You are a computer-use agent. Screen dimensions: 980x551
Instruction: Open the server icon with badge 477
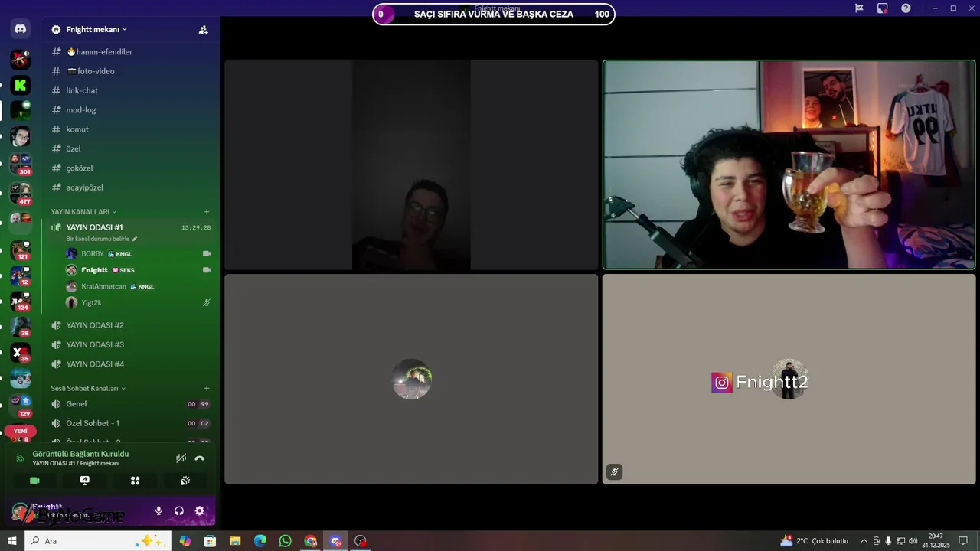point(21,194)
